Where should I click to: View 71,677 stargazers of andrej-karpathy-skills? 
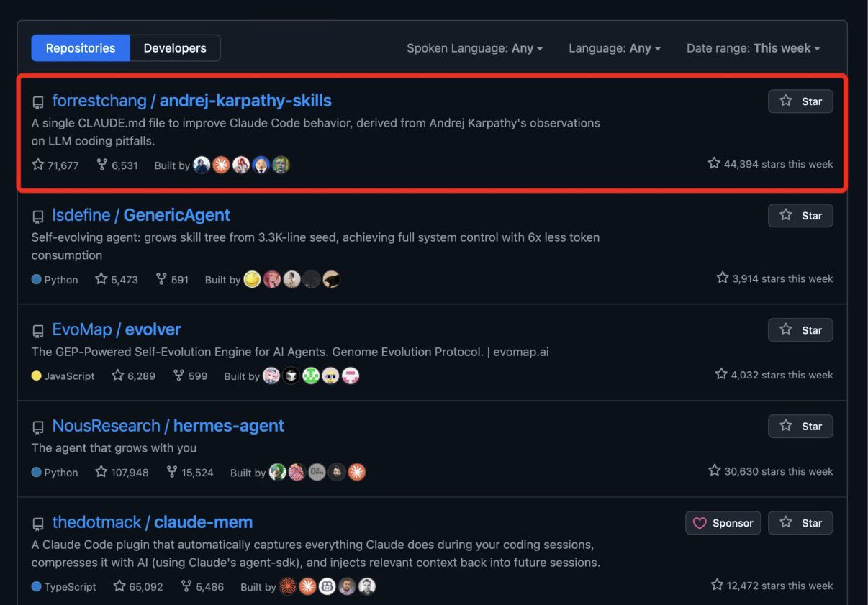(55, 165)
